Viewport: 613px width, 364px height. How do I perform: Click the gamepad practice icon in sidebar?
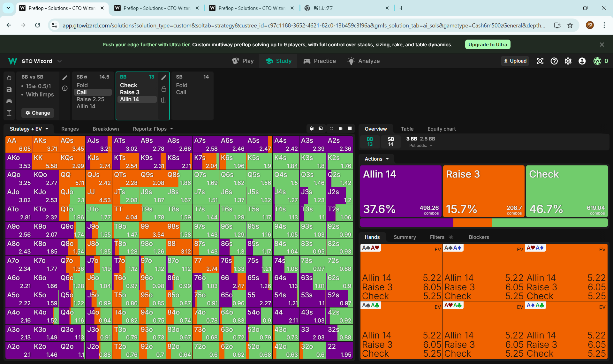click(x=9, y=101)
